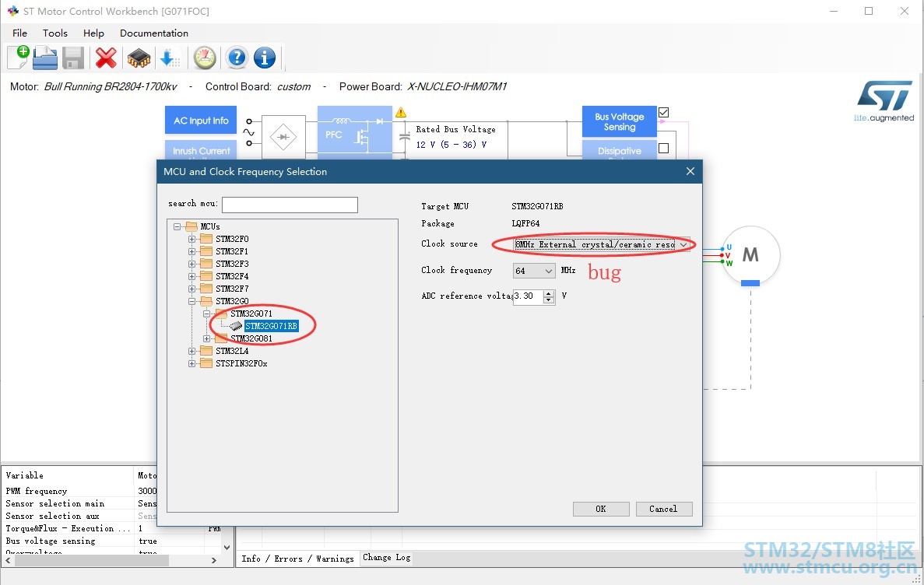Switch to Info / Errors / Warnings tab
Image resolution: width=924 pixels, height=585 pixels.
click(x=297, y=559)
